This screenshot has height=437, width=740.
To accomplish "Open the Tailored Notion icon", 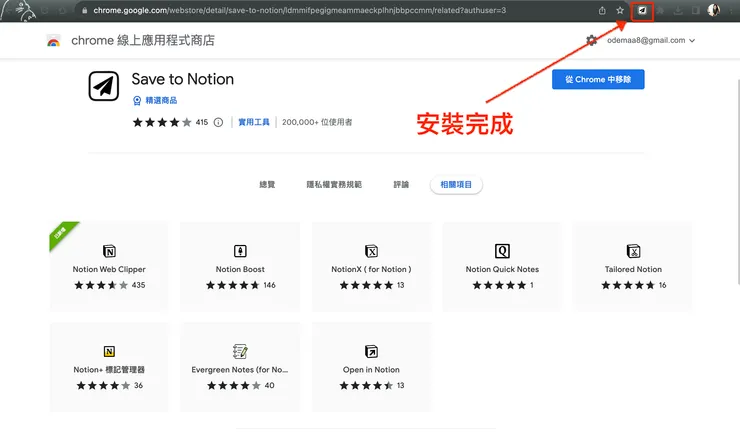I will coord(633,251).
